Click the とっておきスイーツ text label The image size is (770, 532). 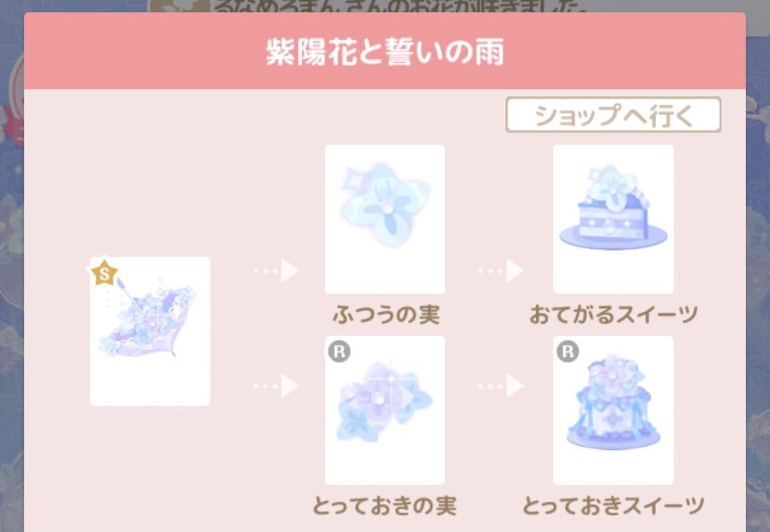(x=613, y=506)
